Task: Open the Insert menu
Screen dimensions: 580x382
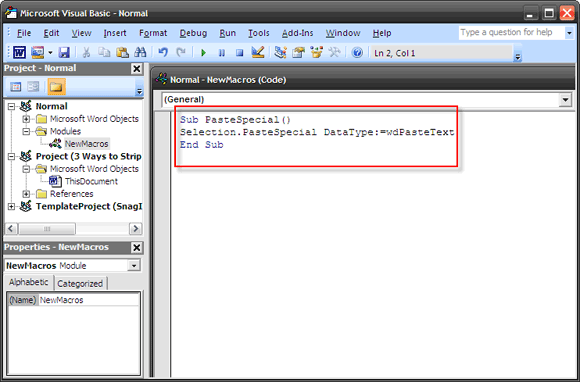Action: click(115, 33)
